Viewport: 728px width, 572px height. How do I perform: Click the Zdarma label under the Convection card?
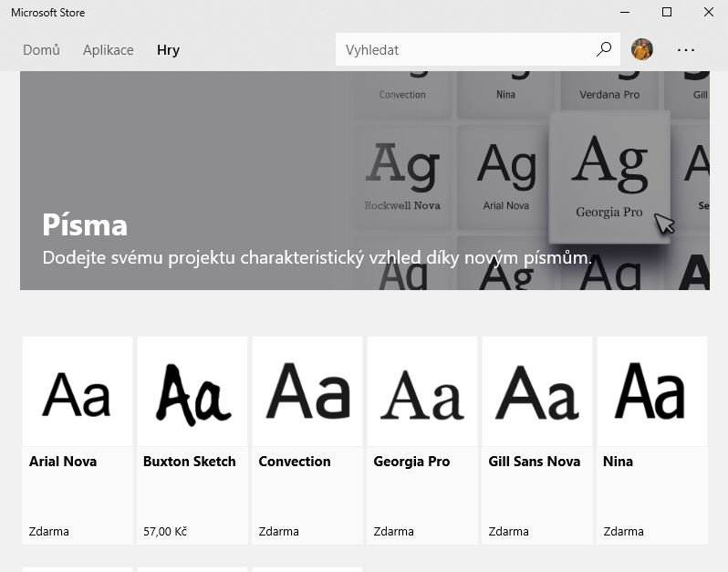[278, 531]
